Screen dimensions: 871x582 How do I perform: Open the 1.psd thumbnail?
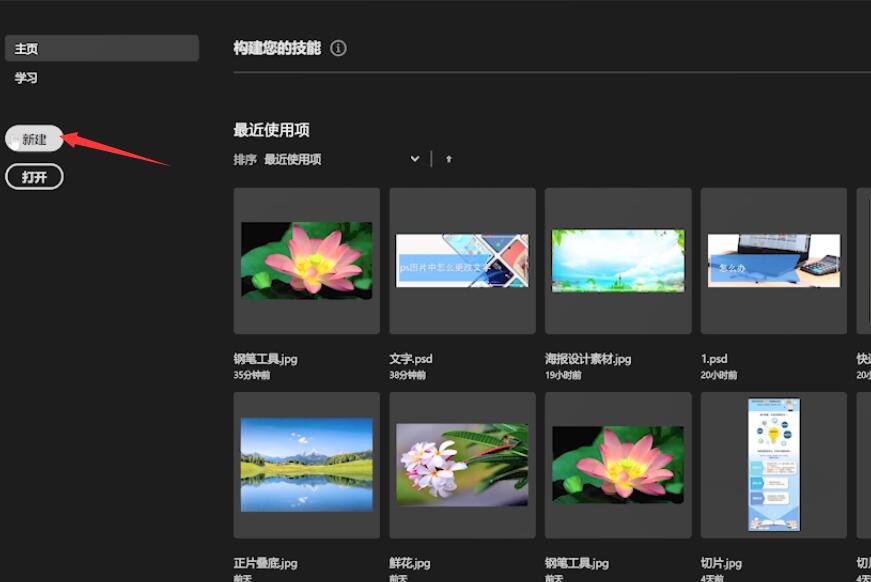pos(773,261)
